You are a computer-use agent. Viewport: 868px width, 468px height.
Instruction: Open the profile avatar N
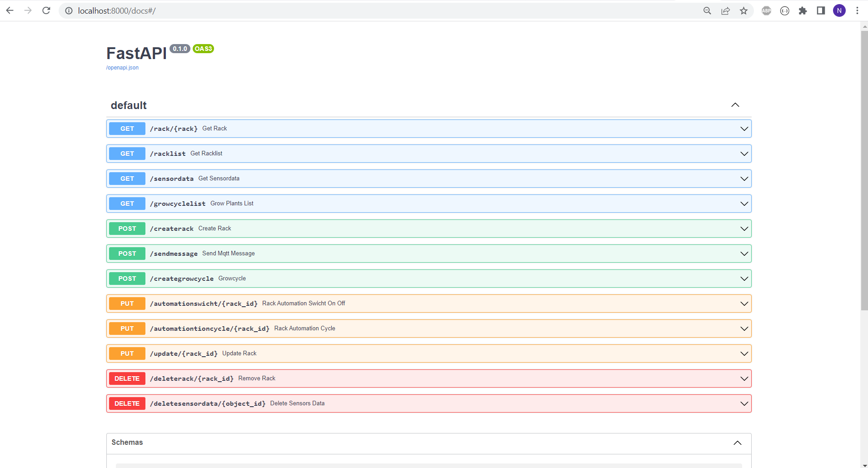839,10
